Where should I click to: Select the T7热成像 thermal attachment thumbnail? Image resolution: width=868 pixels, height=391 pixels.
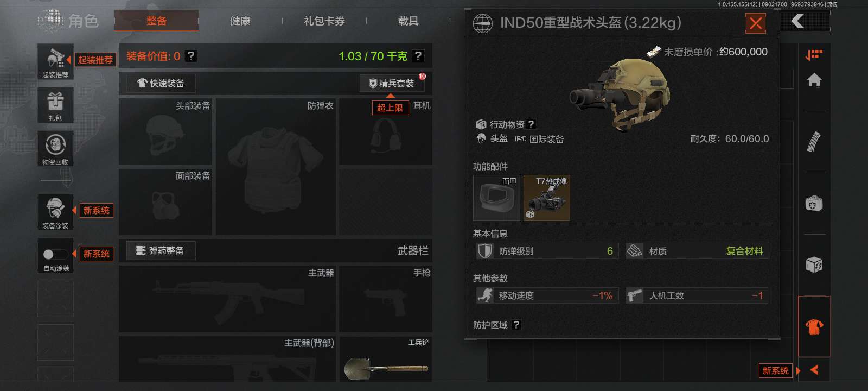pyautogui.click(x=547, y=198)
